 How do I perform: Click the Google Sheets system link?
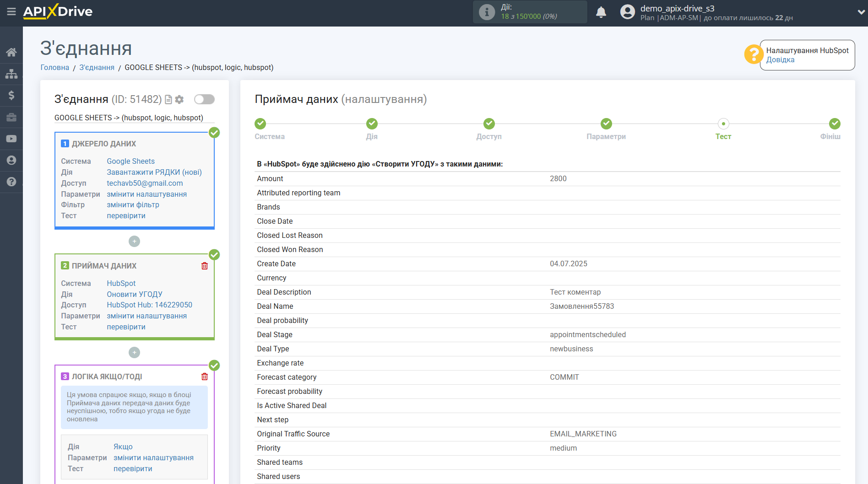tap(131, 161)
